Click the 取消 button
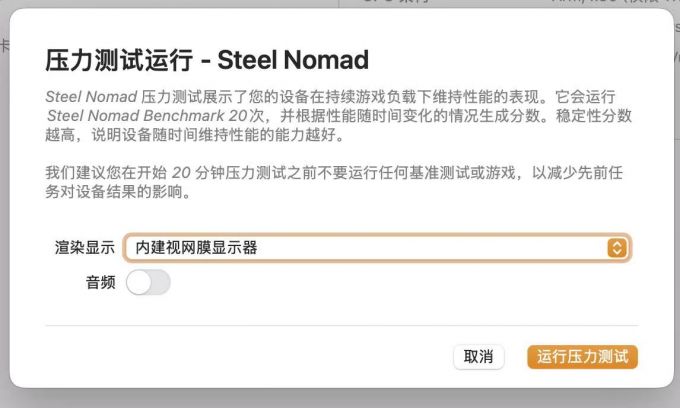Image resolution: width=680 pixels, height=408 pixels. pyautogui.click(x=478, y=357)
